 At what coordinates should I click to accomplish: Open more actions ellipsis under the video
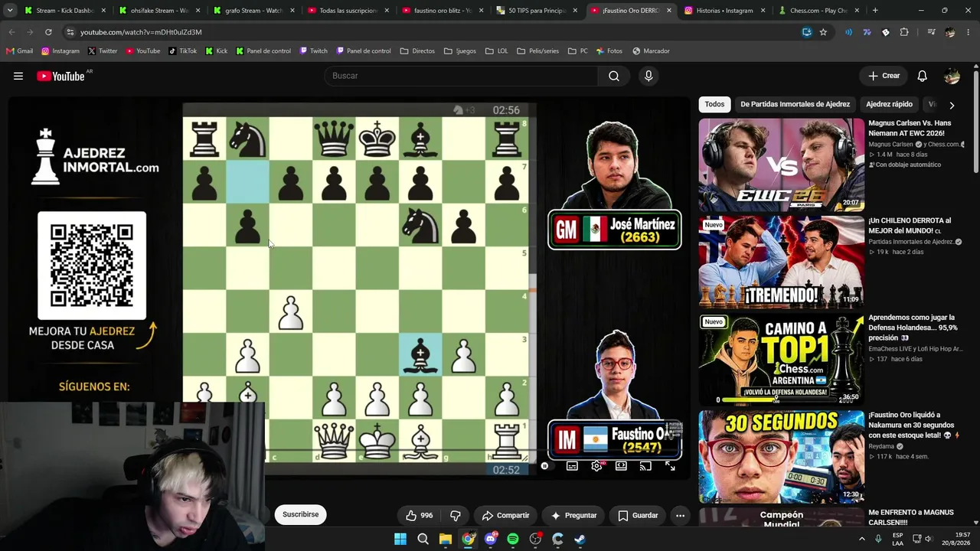(680, 516)
